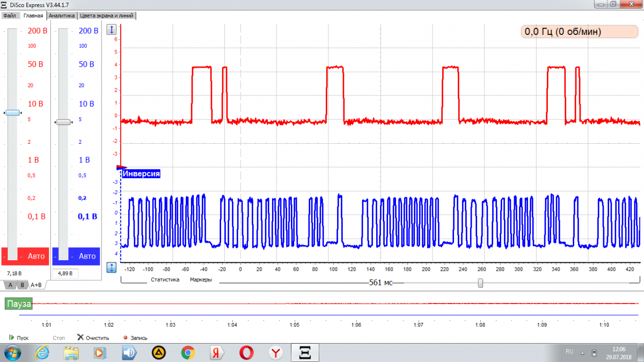This screenshot has width=644, height=362.
Task: Start recording with the Запись button
Action: (135, 338)
